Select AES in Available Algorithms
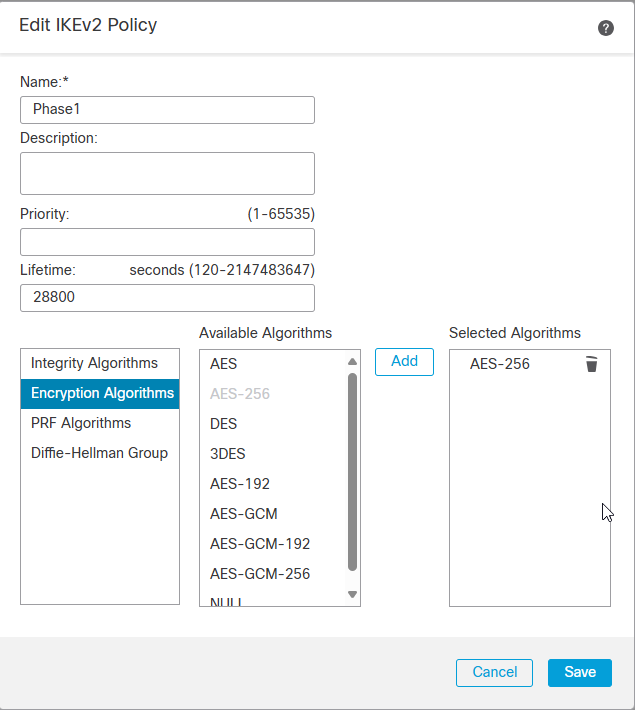Image resolution: width=635 pixels, height=710 pixels. pyautogui.click(x=224, y=364)
